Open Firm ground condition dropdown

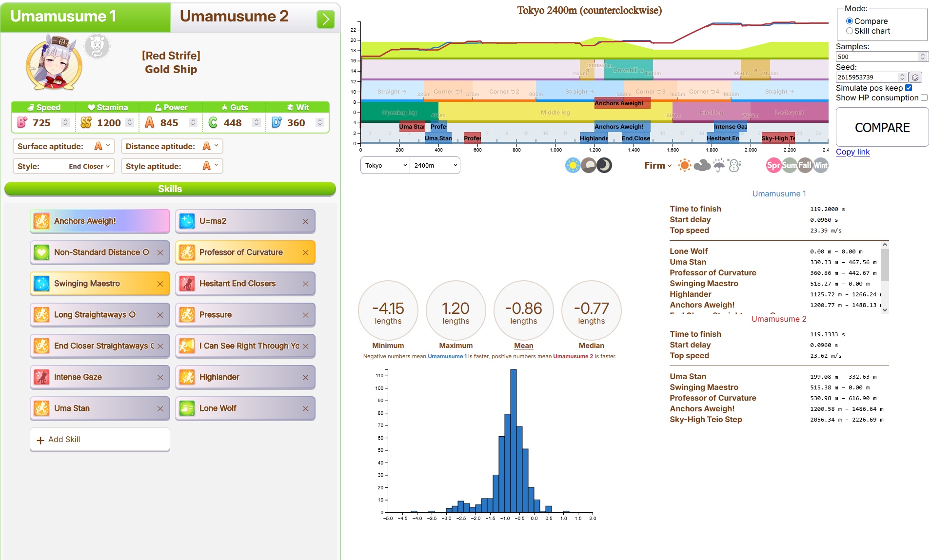pos(657,165)
